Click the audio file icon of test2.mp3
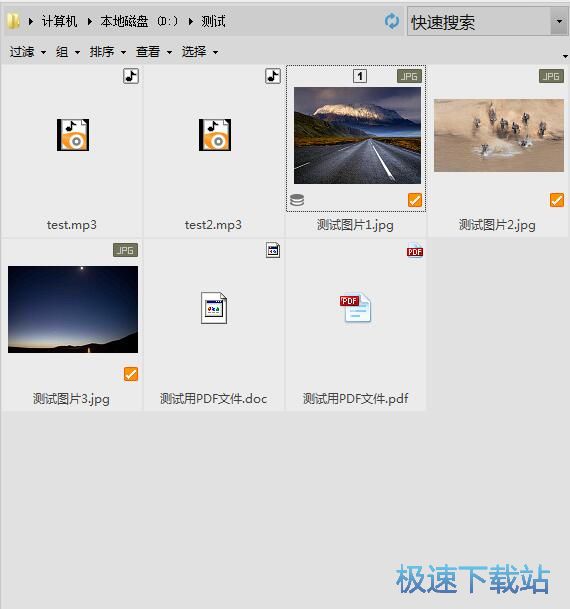 click(x=215, y=135)
